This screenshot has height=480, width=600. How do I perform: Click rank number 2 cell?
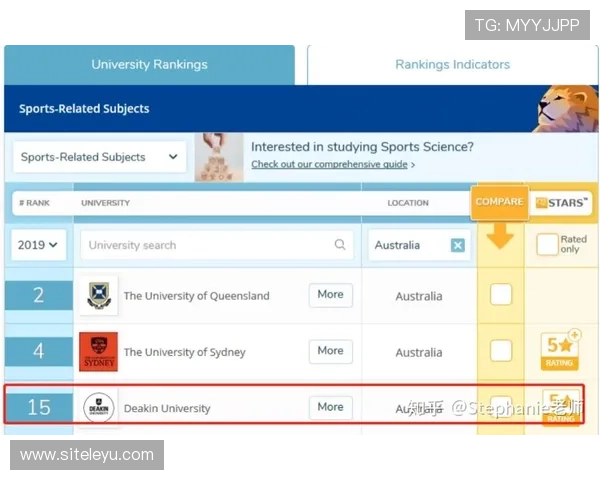39,295
